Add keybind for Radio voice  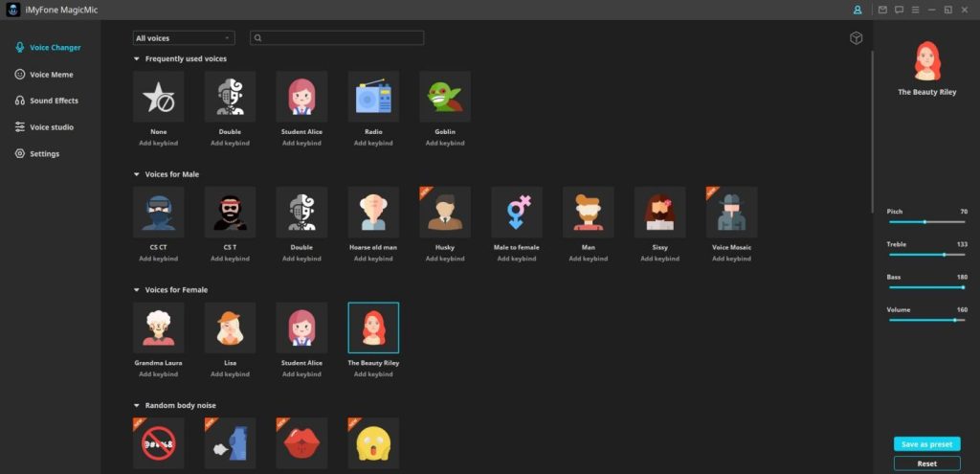point(373,144)
